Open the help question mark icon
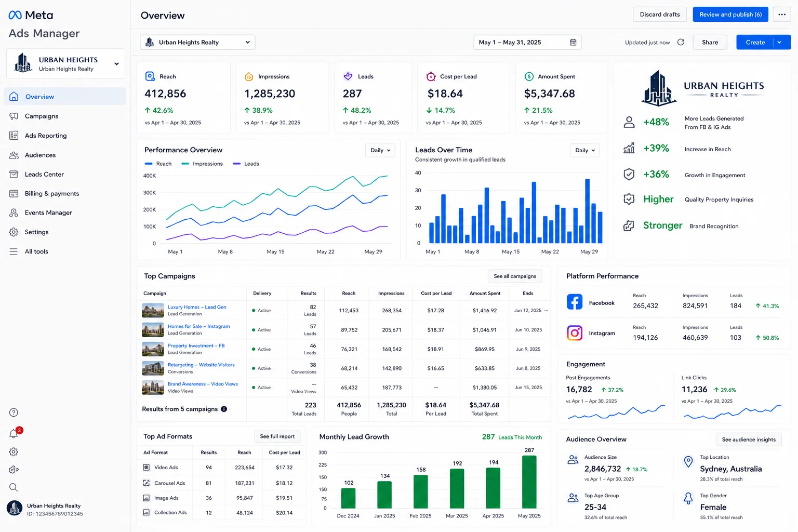The height and width of the screenshot is (532, 798). coord(14,413)
